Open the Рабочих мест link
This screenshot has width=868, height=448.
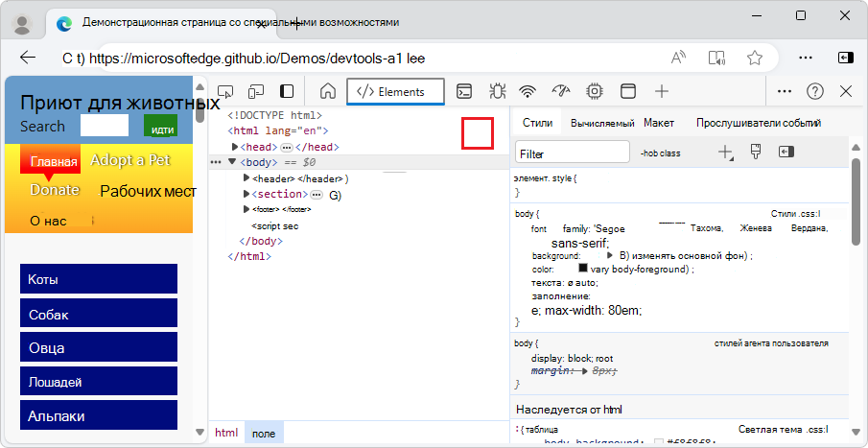pos(149,192)
